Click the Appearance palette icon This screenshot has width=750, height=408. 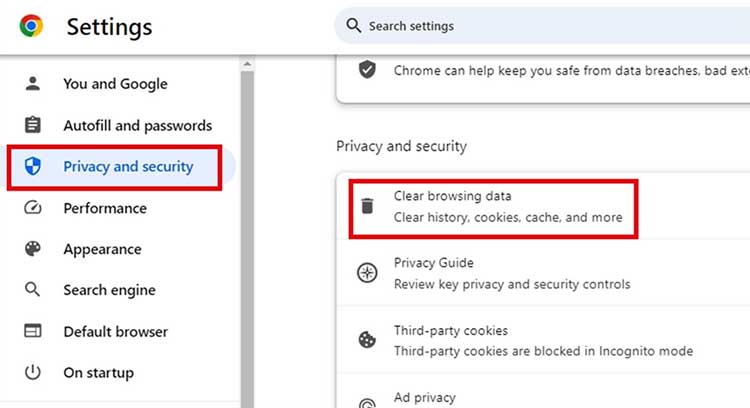click(33, 249)
